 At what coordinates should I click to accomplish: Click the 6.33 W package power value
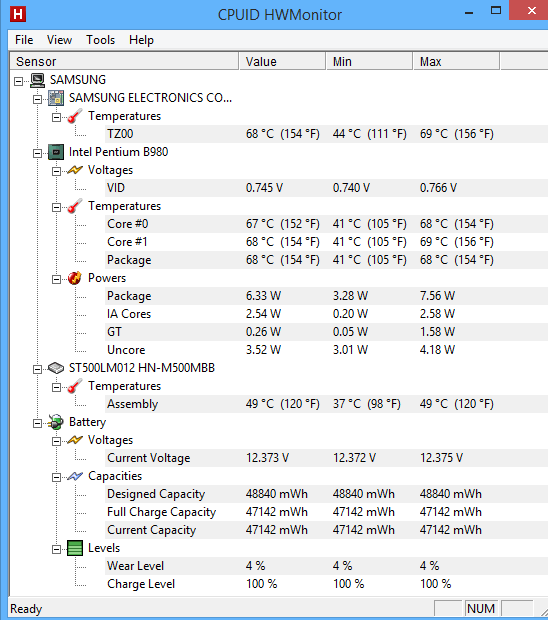[263, 296]
